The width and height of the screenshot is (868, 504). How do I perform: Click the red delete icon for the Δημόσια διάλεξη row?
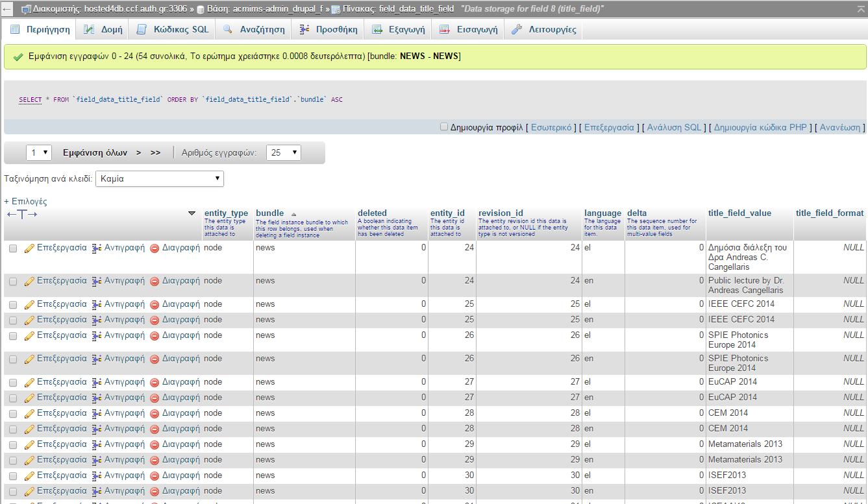point(155,248)
